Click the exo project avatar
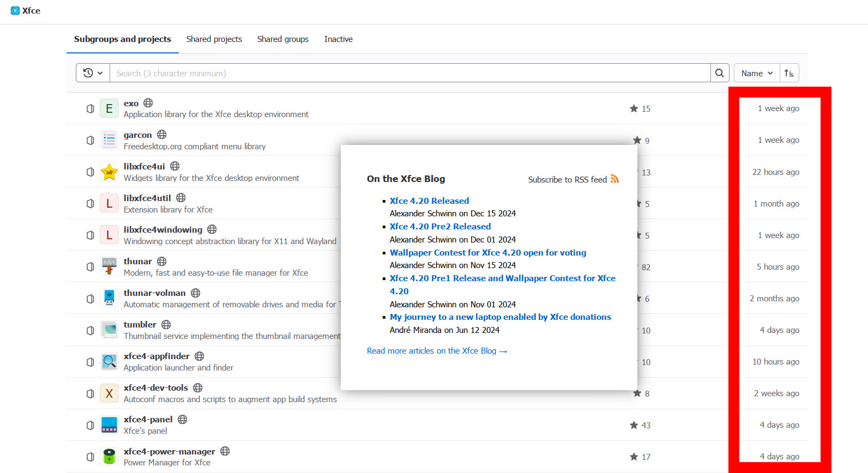 109,108
